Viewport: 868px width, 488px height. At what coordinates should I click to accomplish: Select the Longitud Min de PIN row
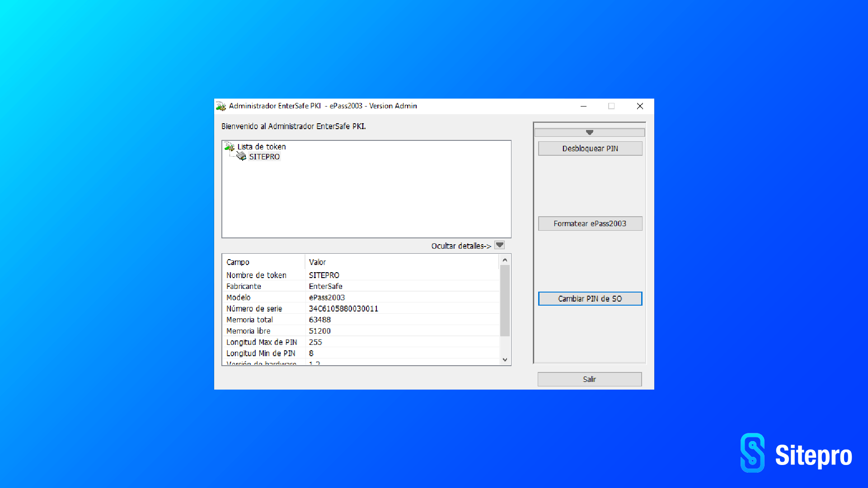tap(361, 353)
